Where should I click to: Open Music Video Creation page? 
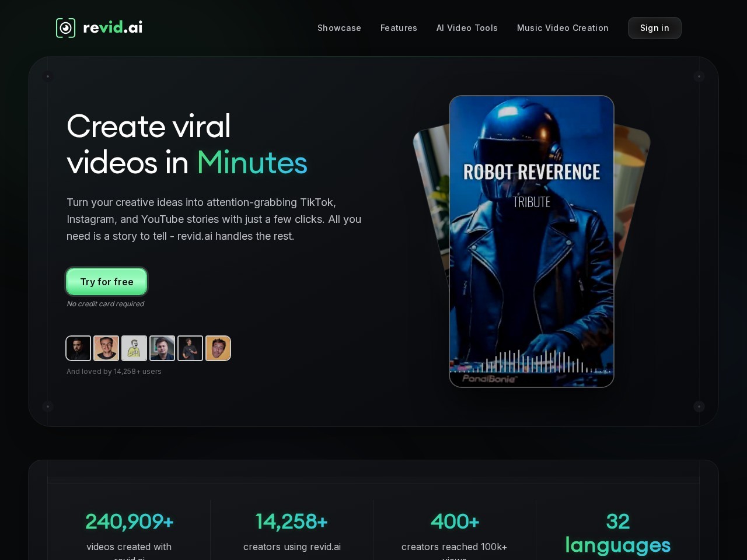coord(563,28)
